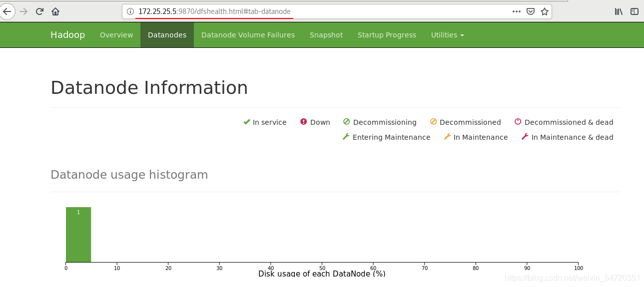The image size is (644, 287).
Task: Click the green histogram bar labeled 1
Action: 78,235
